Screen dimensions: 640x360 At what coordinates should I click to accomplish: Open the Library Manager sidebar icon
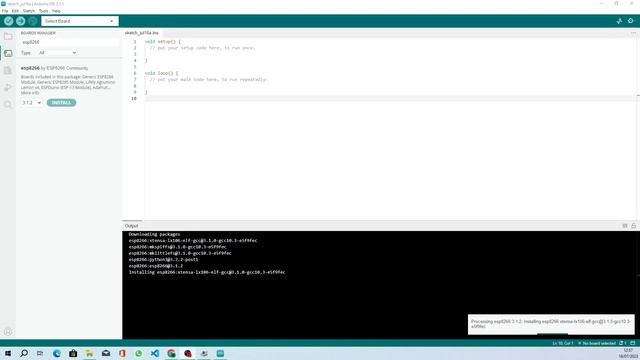pos(8,71)
